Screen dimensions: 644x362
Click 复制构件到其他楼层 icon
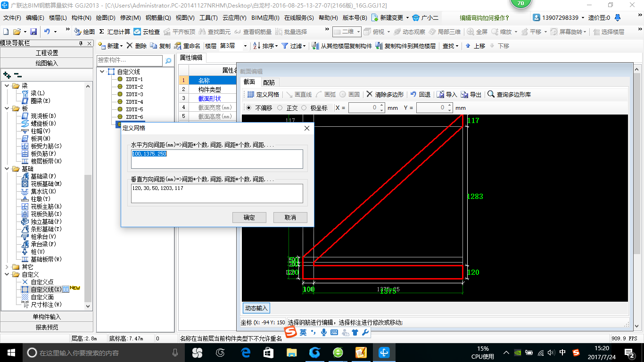click(x=406, y=46)
